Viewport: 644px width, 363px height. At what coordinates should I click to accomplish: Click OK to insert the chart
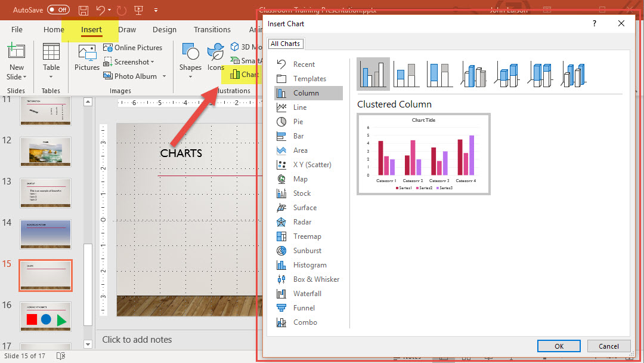[x=559, y=346]
